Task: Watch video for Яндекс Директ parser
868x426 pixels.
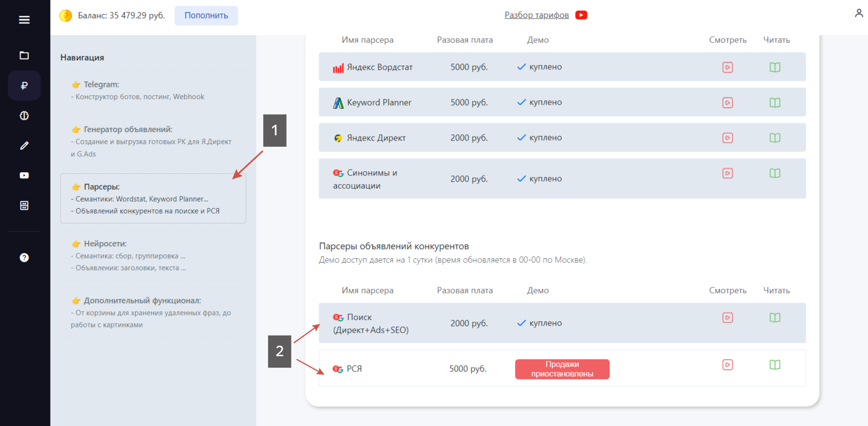Action: click(728, 138)
